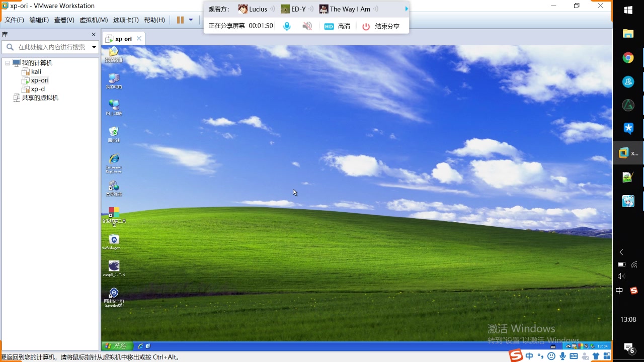Select the xp-d virtual machine

tap(38, 89)
